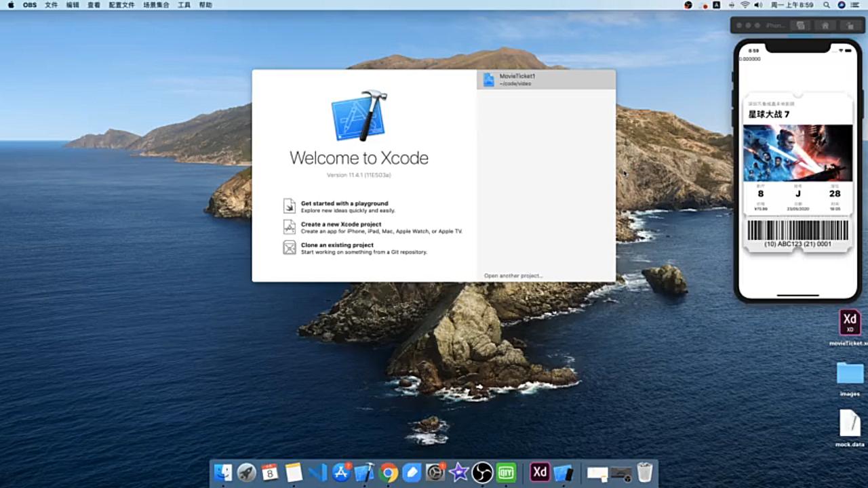
Task: Open Finder from the Dock
Action: [223, 472]
